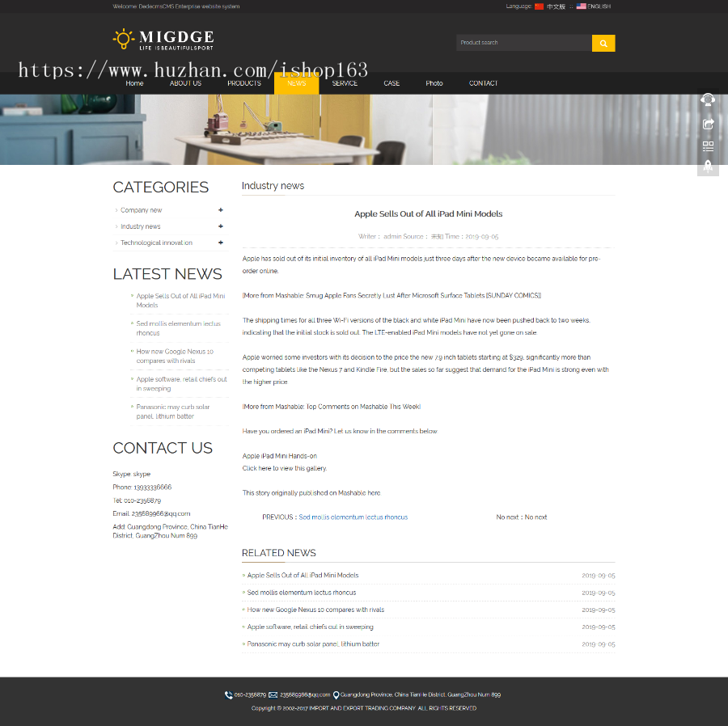Expand the Industry news category plus
This screenshot has height=726, width=728.
click(x=221, y=226)
